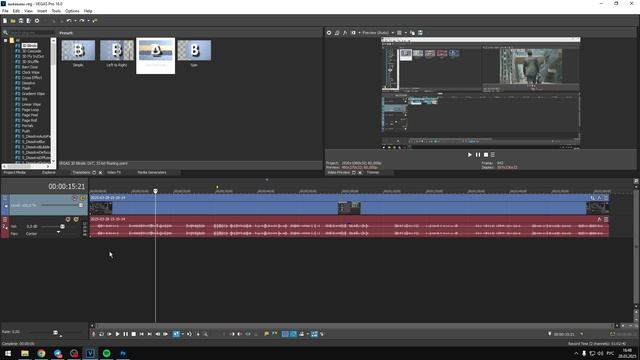640x360 pixels.
Task: Switch to the Video FX tab
Action: (114, 173)
